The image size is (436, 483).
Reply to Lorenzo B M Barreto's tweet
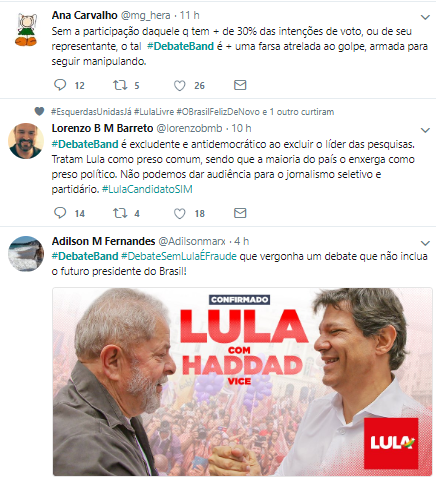coord(60,213)
